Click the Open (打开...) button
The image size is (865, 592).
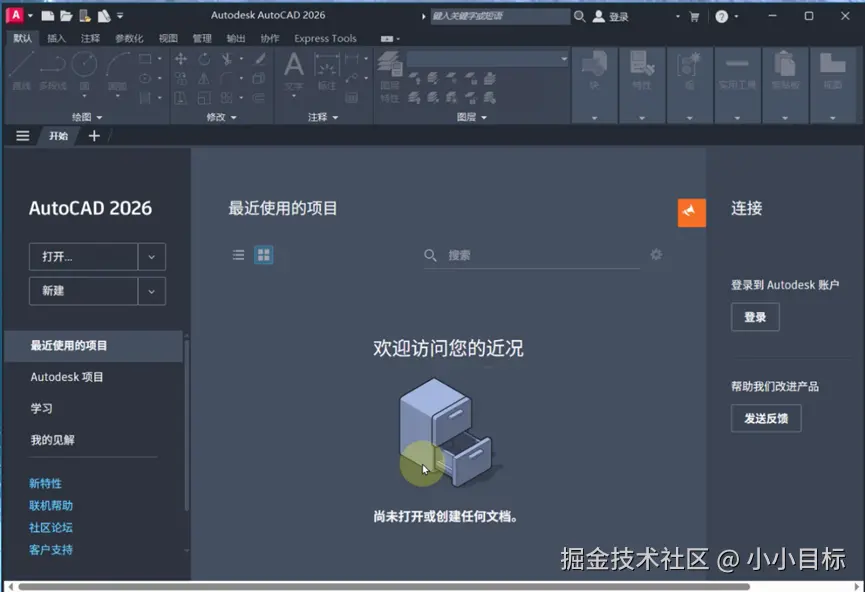click(83, 257)
